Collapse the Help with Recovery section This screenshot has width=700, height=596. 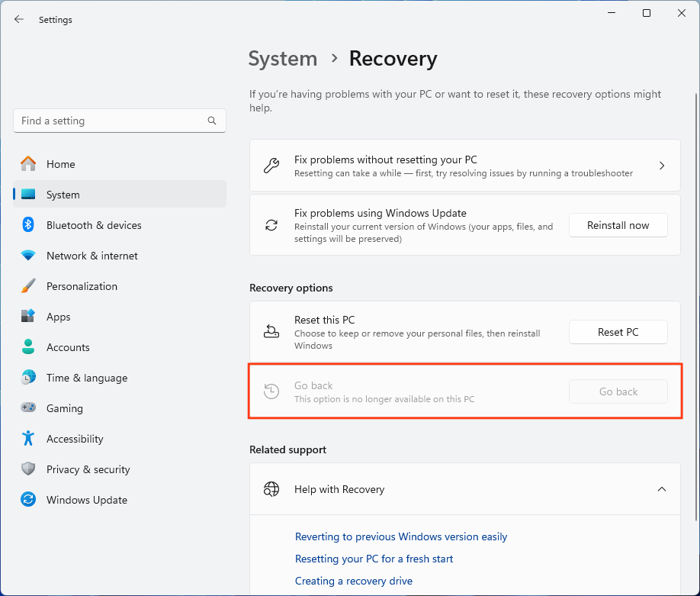click(661, 489)
